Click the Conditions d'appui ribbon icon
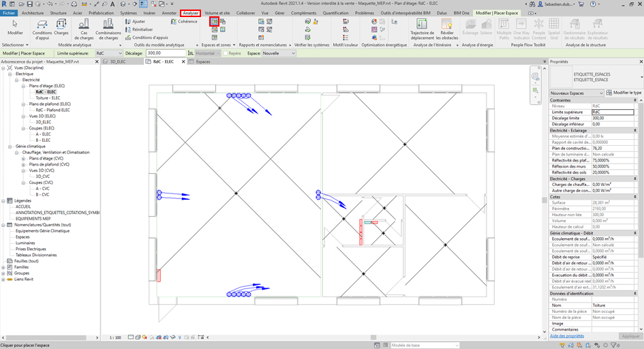644x349 pixels. (x=42, y=27)
